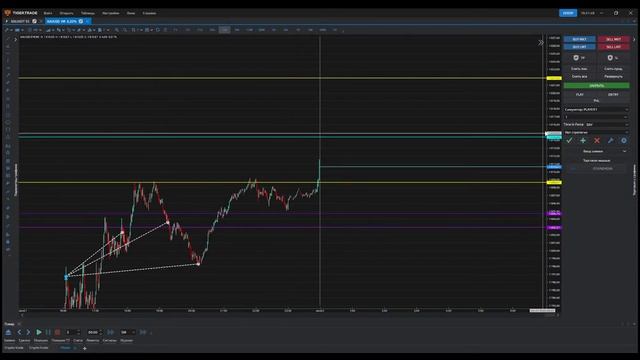Click Снять sell orders button
This screenshot has height=360, width=640.
pyautogui.click(x=613, y=69)
